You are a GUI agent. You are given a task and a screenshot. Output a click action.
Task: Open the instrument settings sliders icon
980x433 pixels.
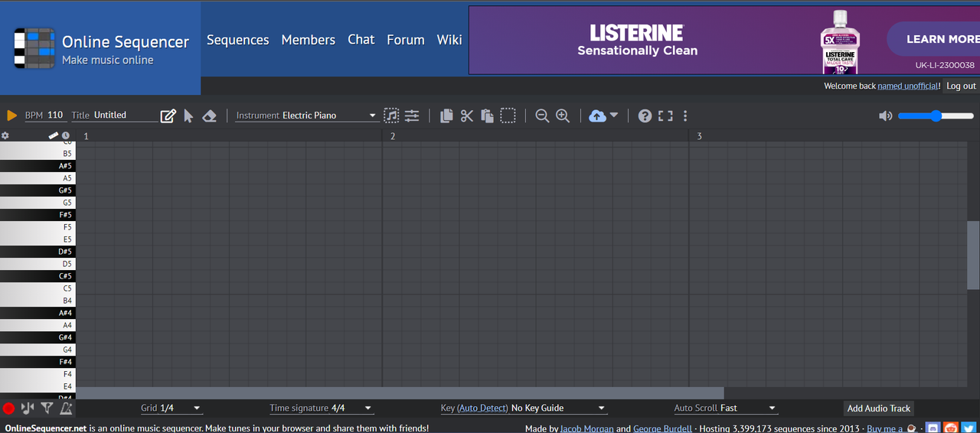coord(412,116)
